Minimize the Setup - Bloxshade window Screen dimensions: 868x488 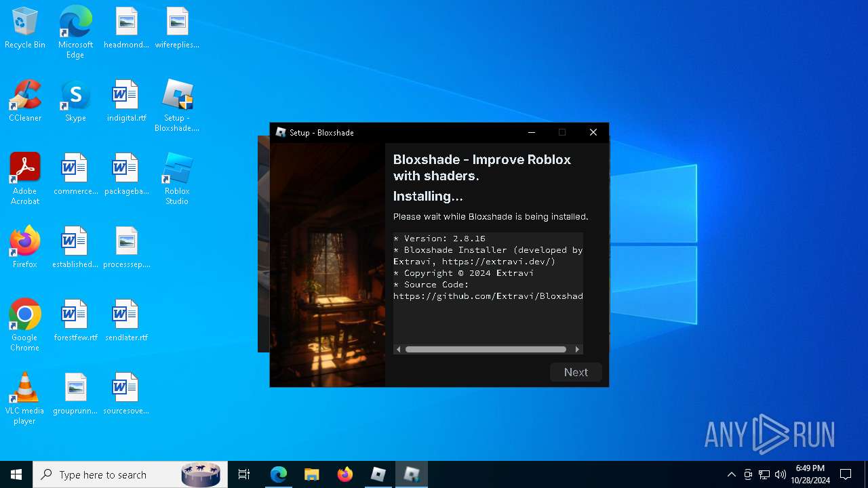pos(532,132)
